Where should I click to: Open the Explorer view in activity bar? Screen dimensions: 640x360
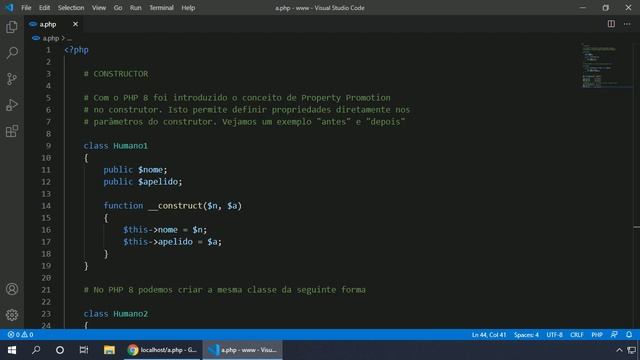tap(12, 27)
